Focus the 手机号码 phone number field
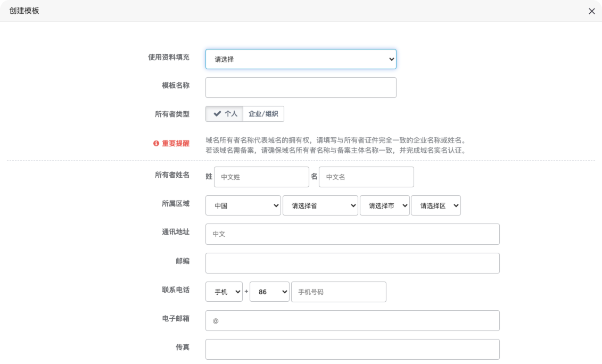Viewport: 602px width, 364px height. (339, 292)
